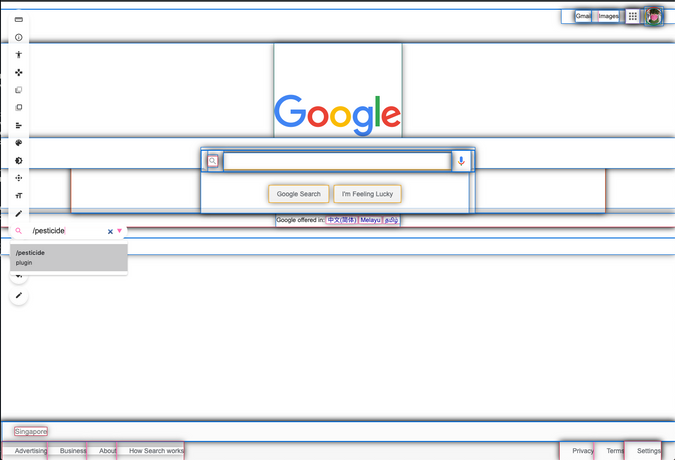This screenshot has height=460, width=675.
Task: Click the Google Search button
Action: click(x=299, y=194)
